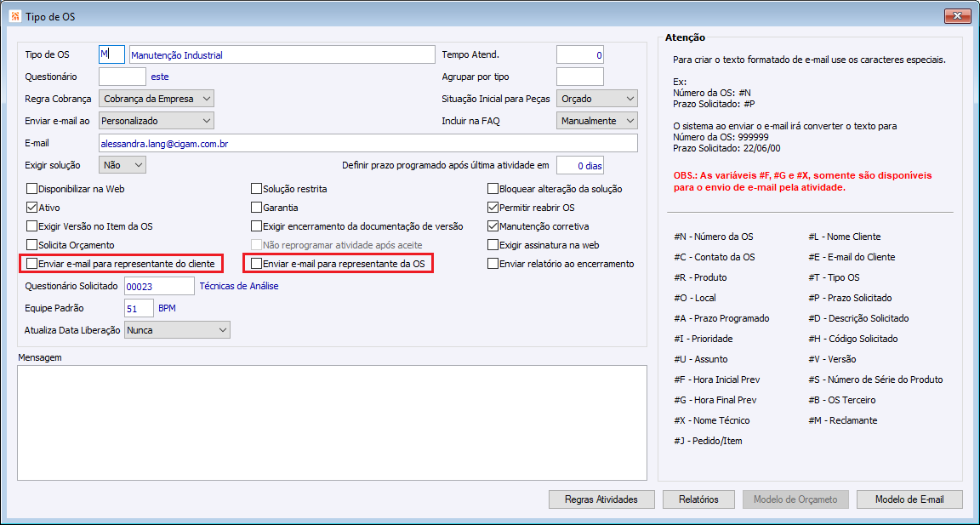980x525 pixels.
Task: Click the #U - Assunto text
Action: (x=701, y=359)
